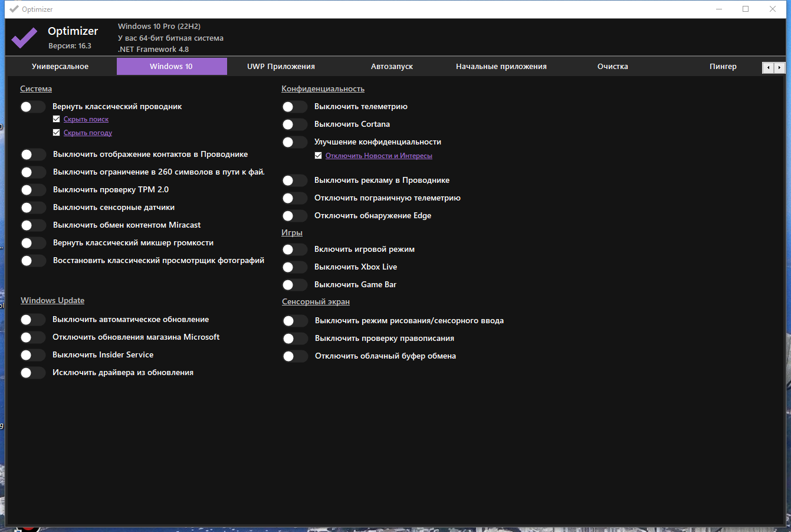This screenshot has width=791, height=532.
Task: Toggle Вернуть классический микшер громкости
Action: coord(33,243)
